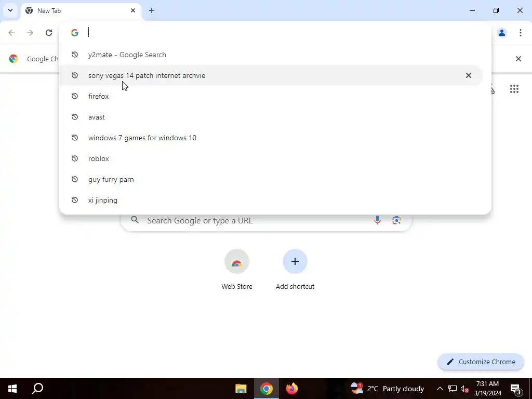Open Customize Chrome panel

pos(481,362)
